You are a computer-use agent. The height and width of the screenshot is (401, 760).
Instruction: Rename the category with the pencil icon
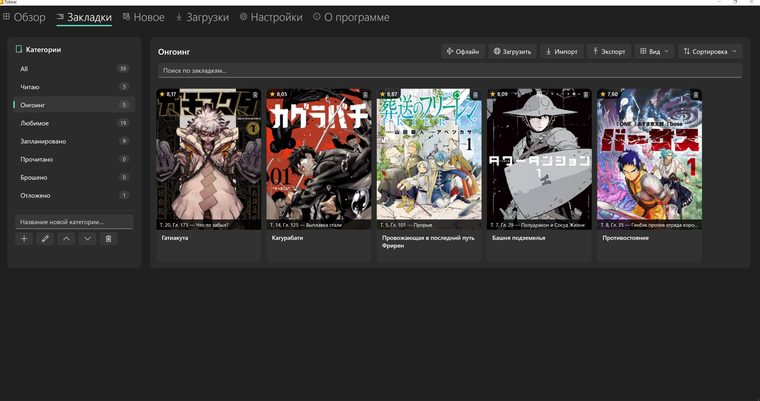click(45, 239)
